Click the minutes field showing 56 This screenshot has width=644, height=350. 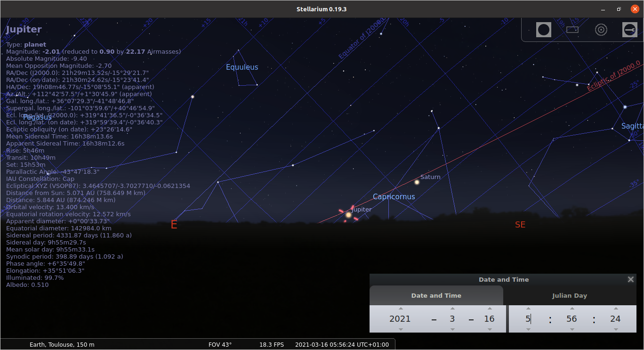tap(572, 319)
